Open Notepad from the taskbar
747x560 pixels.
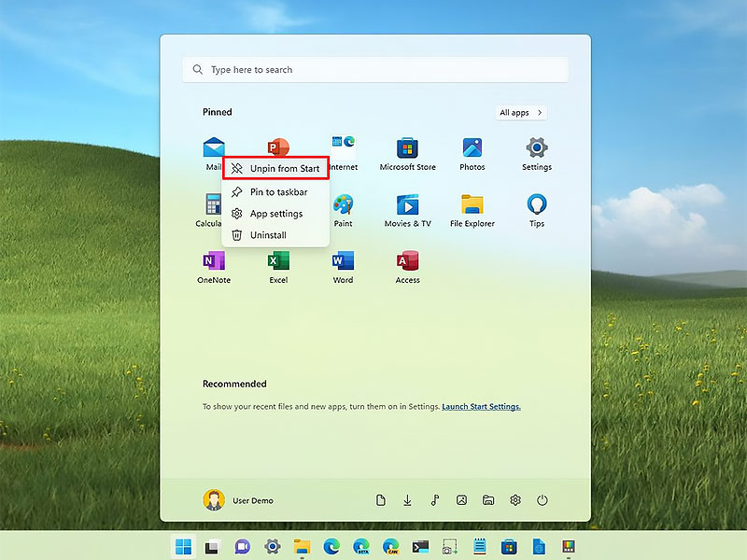[480, 546]
